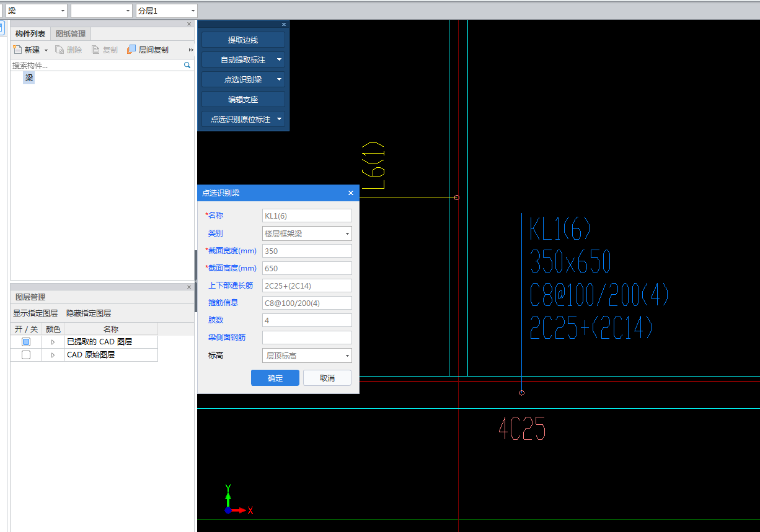760x532 pixels.
Task: Close the 构件列表 panel with its X
Action: (x=189, y=24)
